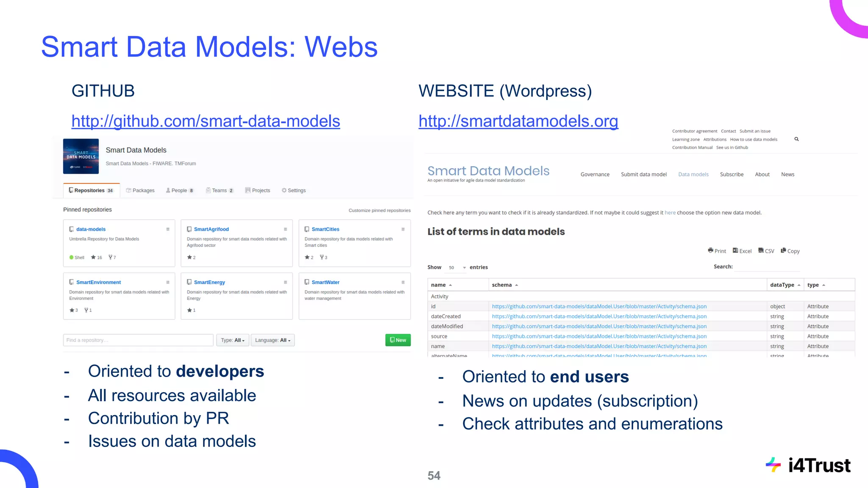Screen dimensions: 868x488
Task: Open See us in Github link
Action: [732, 147]
